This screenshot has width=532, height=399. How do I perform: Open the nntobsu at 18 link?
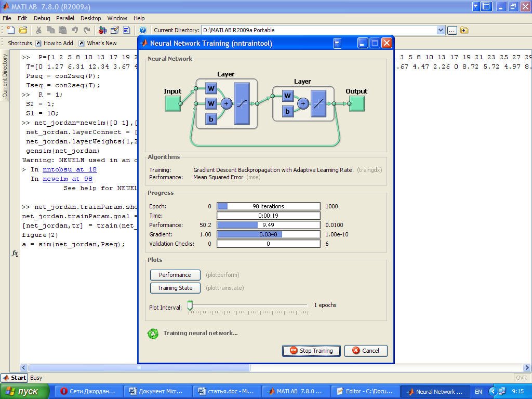pyautogui.click(x=70, y=169)
